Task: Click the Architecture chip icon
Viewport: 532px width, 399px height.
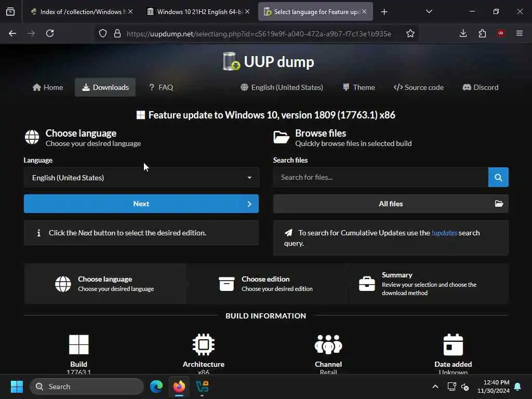Action: tap(204, 344)
